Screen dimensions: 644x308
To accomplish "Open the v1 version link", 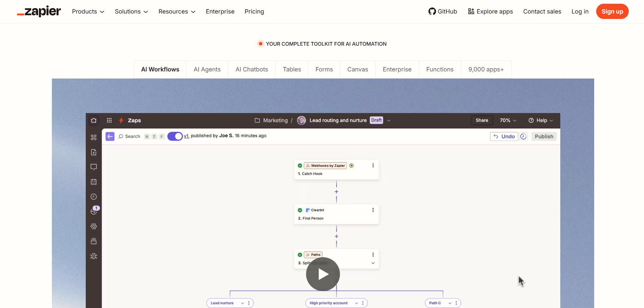I will pyautogui.click(x=186, y=136).
